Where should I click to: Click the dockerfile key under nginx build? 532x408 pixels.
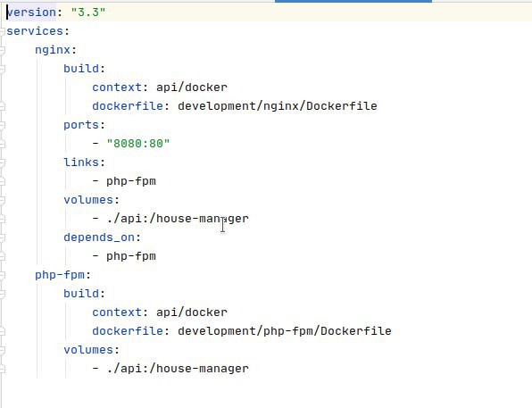[x=128, y=106]
